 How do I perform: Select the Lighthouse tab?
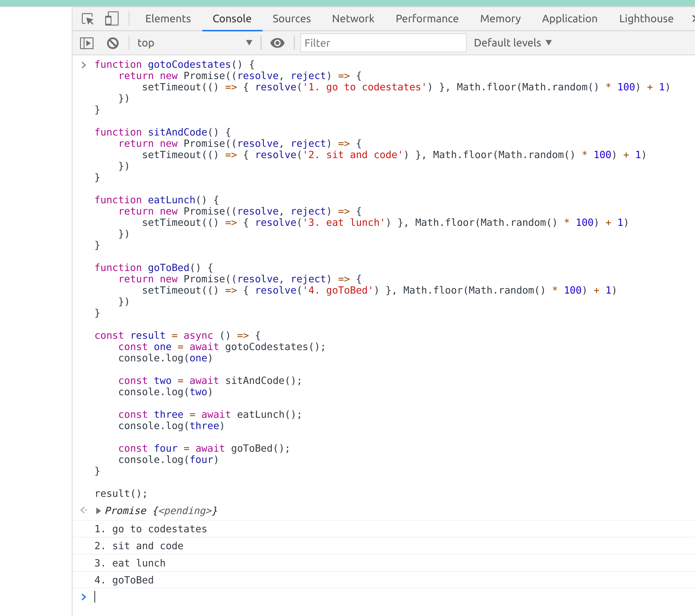click(646, 19)
